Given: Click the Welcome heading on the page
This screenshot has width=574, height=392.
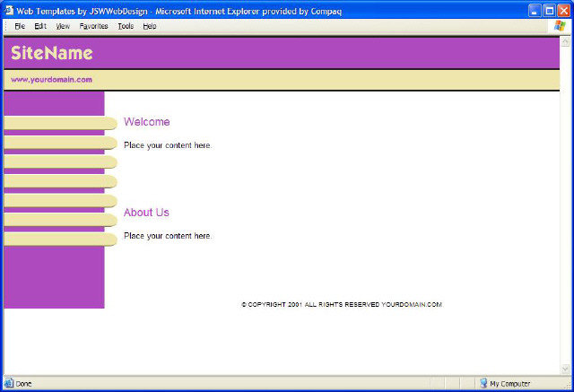Looking at the screenshot, I should (x=146, y=122).
